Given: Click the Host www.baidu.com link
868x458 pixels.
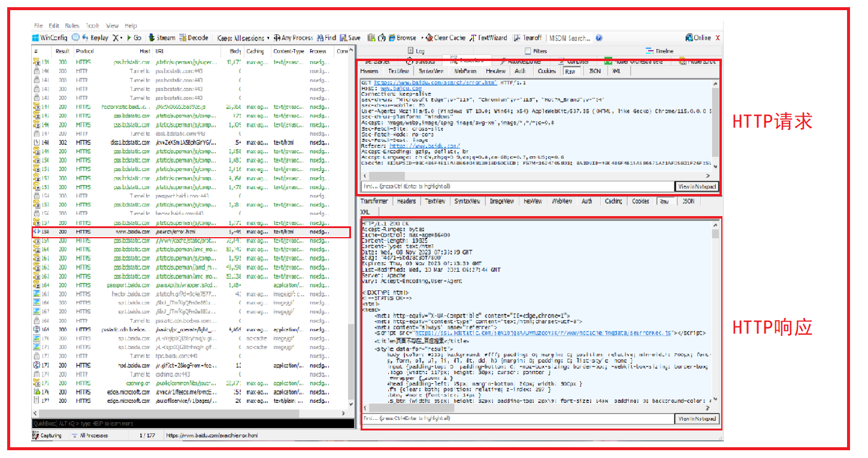Looking at the screenshot, I should coord(401,89).
